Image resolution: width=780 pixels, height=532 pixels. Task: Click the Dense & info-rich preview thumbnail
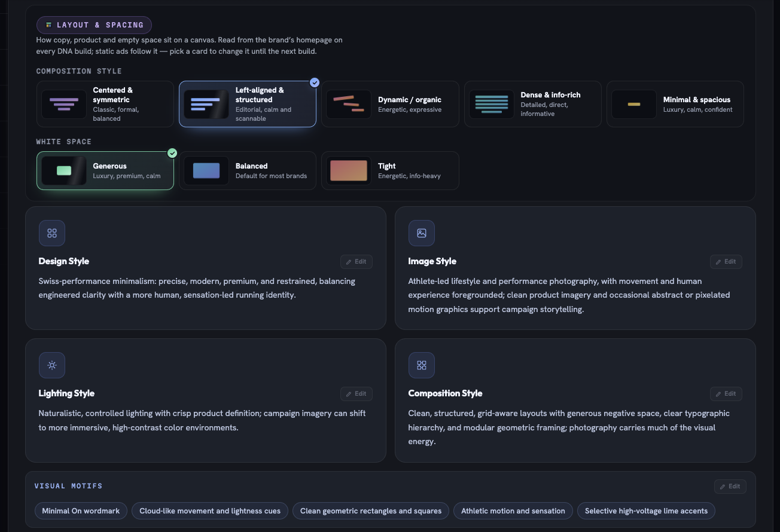pos(492,104)
